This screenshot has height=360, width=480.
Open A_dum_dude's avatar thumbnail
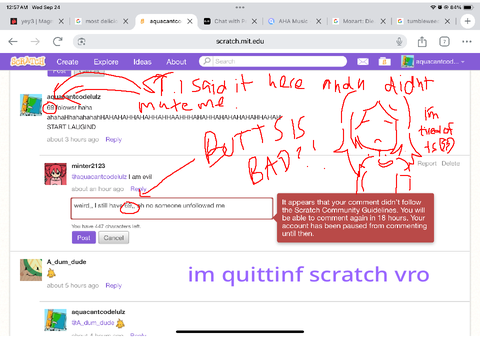(x=31, y=270)
